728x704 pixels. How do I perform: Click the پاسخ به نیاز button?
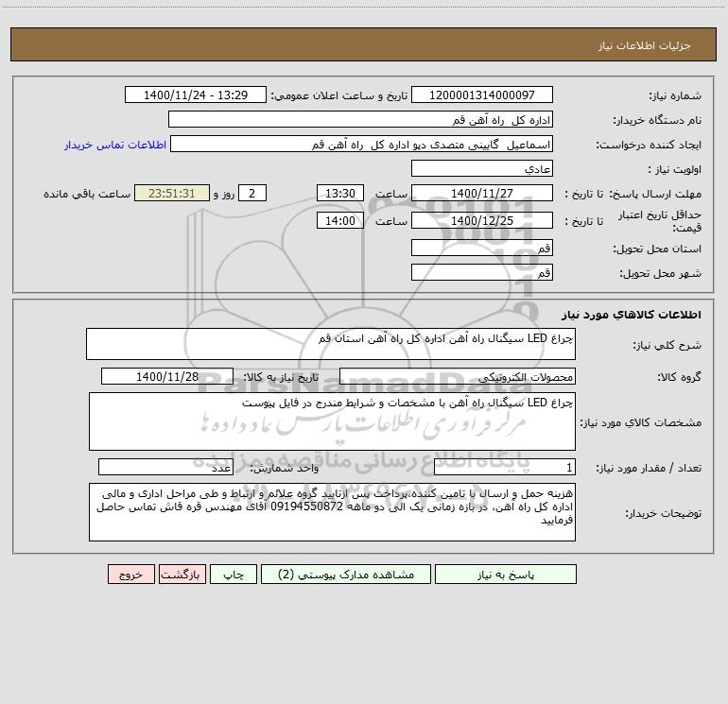(x=506, y=575)
